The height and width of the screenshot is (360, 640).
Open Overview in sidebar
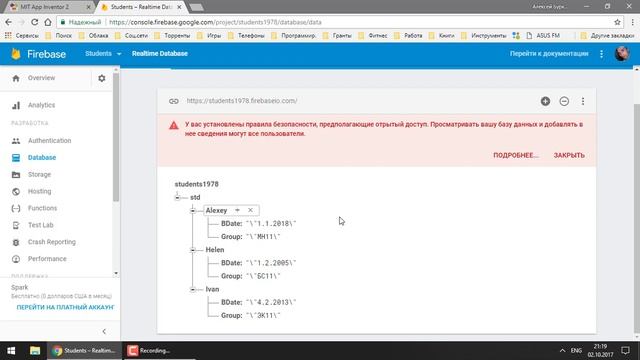[x=41, y=78]
